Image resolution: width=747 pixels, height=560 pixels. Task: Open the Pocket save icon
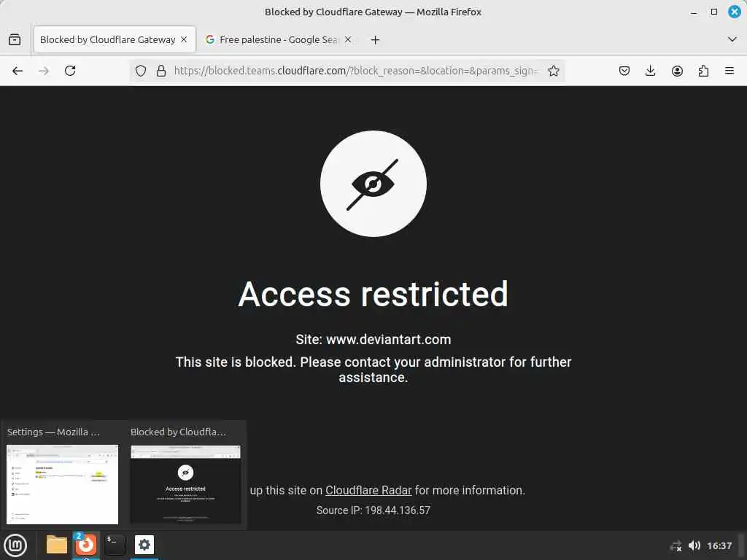click(x=624, y=71)
